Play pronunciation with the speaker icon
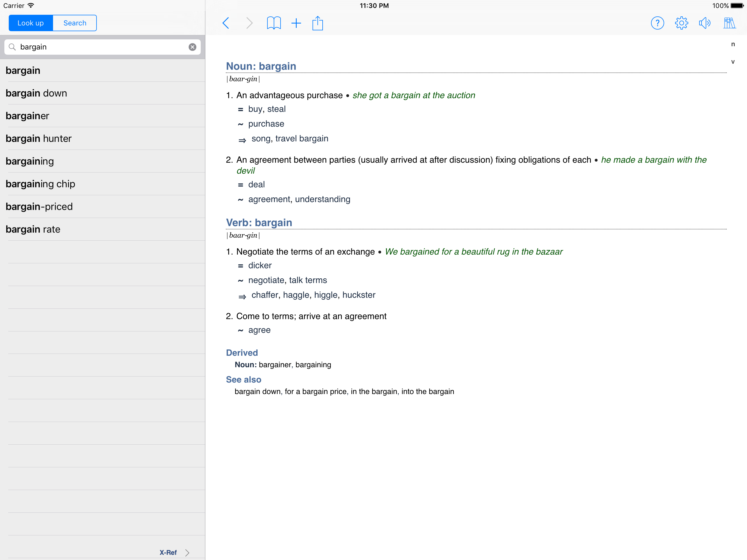 [705, 23]
